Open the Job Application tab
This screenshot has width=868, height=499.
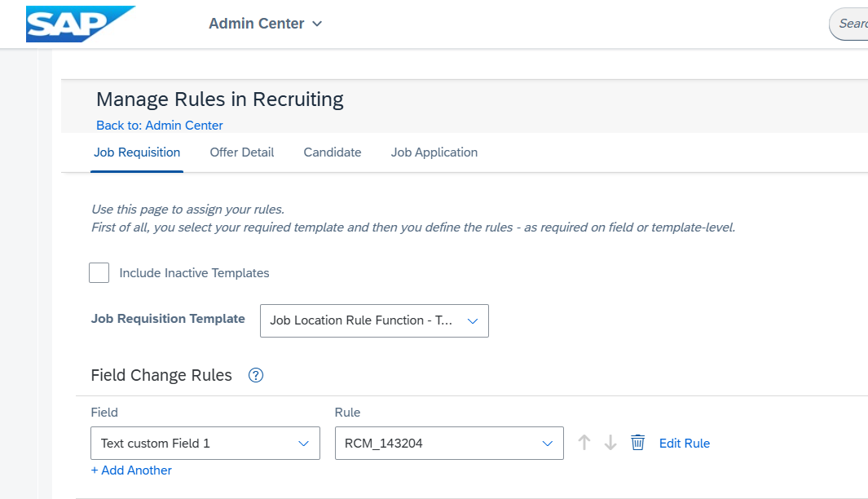pos(434,152)
